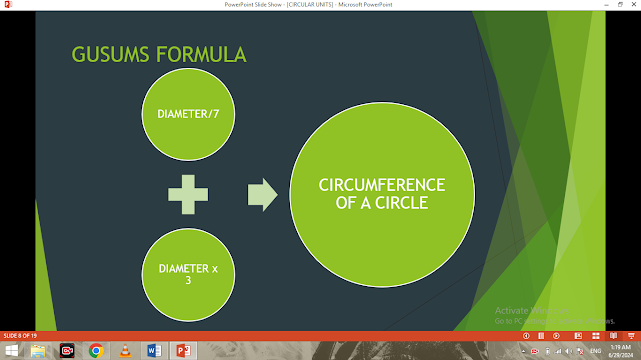Click the ENG language indicator
Screen dimensions: 641x360
595,351
